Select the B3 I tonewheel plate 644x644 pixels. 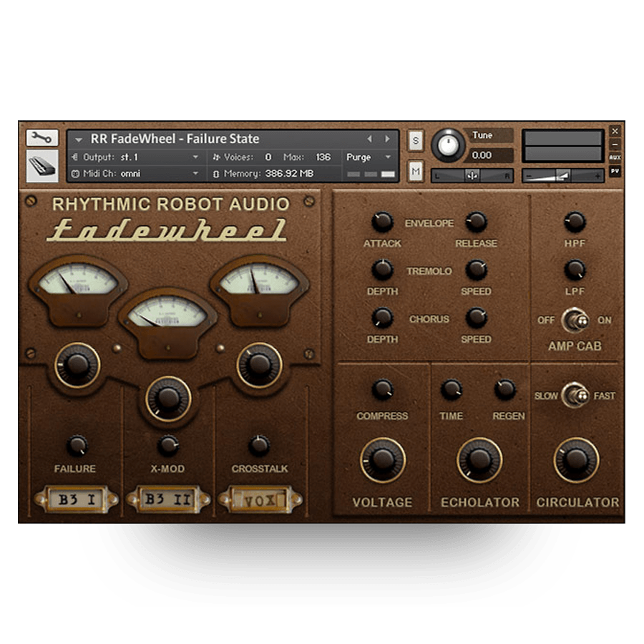77,499
